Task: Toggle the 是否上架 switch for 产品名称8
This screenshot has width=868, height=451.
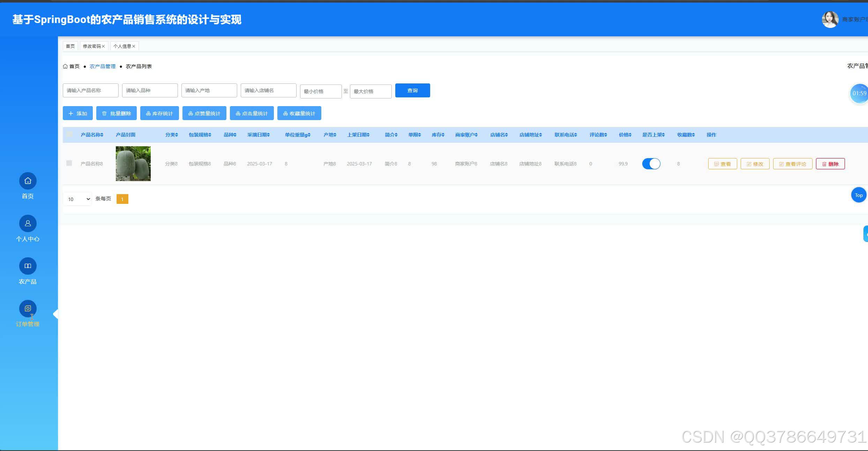Action: (651, 163)
